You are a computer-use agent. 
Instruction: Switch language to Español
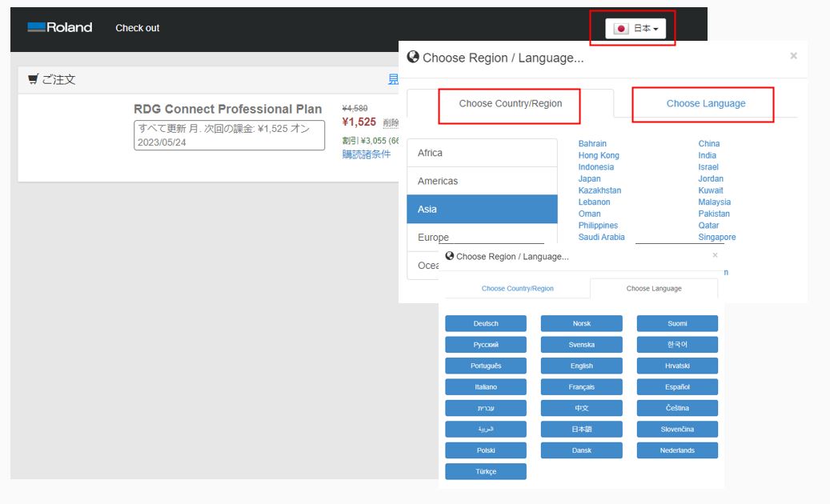[x=677, y=387]
